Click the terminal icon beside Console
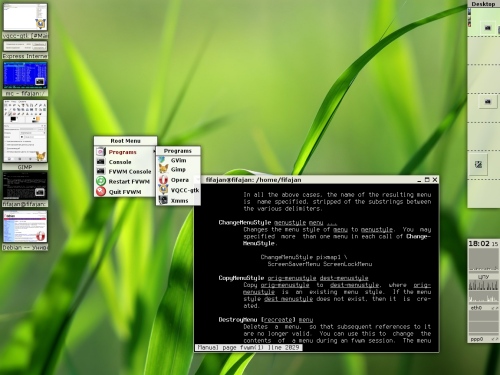The height and width of the screenshot is (375, 500). (101, 162)
